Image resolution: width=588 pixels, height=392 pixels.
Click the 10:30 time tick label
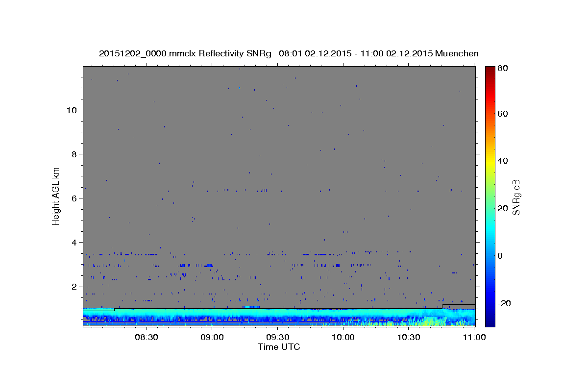tap(408, 337)
